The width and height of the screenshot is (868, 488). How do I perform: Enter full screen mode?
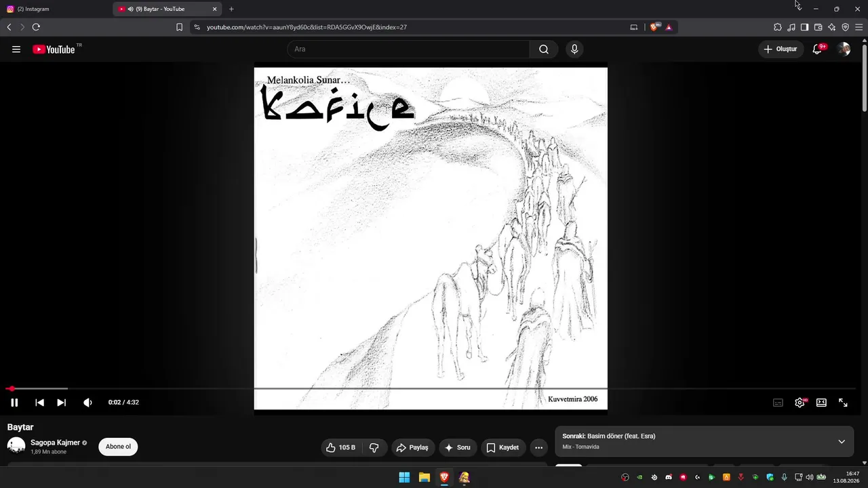pos(843,403)
